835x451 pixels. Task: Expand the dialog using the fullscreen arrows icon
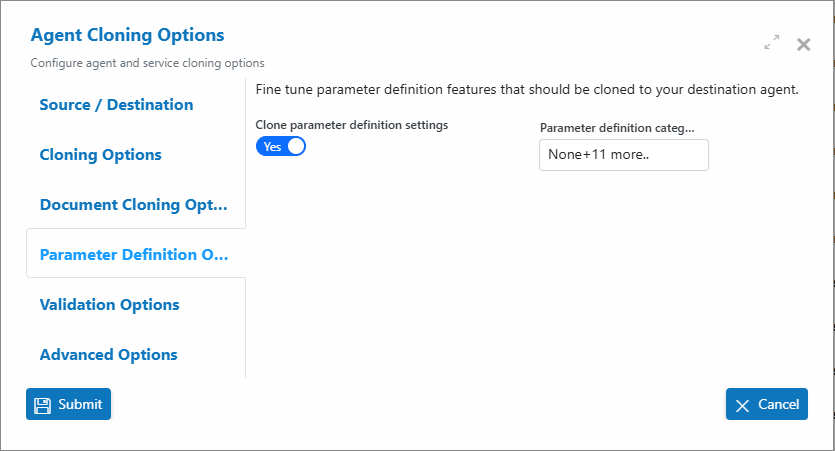[772, 42]
